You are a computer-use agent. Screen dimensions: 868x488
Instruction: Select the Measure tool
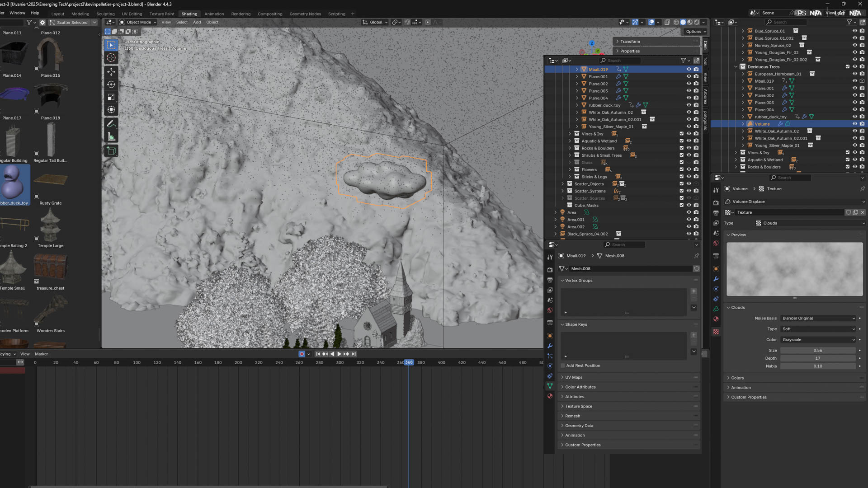point(111,137)
